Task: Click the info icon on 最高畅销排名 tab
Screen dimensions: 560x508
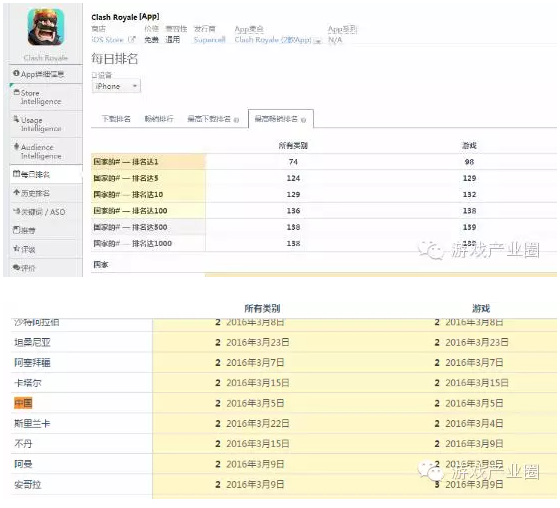Action: coord(303,120)
